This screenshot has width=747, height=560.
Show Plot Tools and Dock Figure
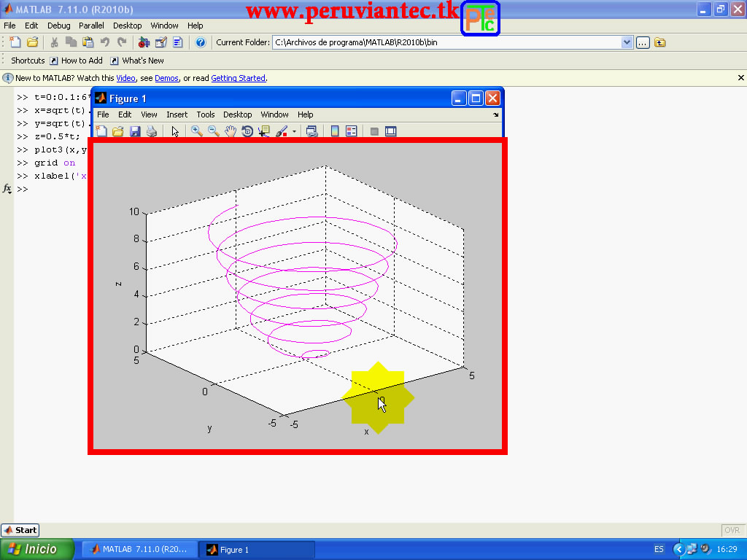[390, 131]
